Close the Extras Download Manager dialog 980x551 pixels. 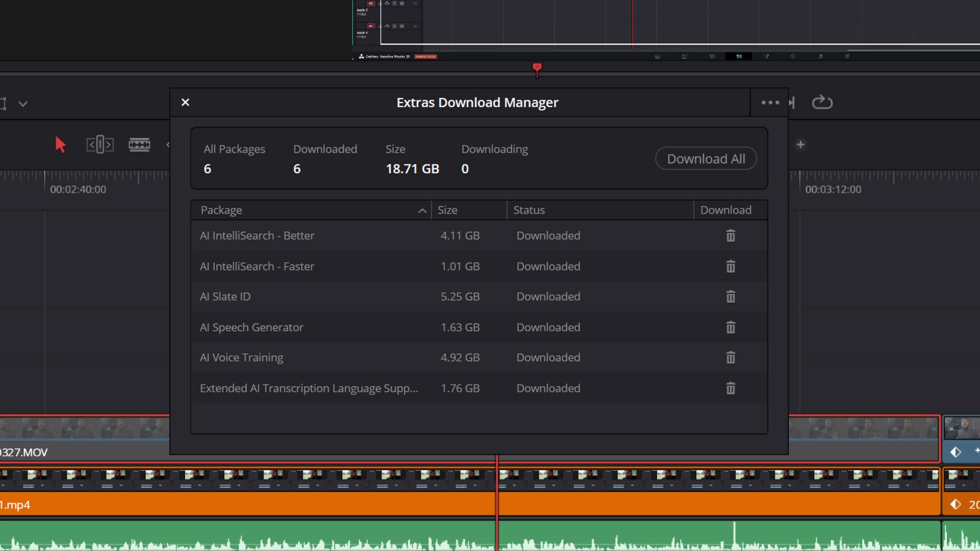(185, 102)
